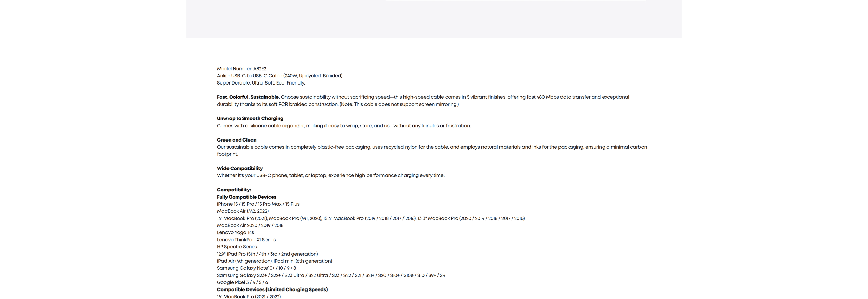Click the MacBook Air (M2, 2022) line

(242, 211)
